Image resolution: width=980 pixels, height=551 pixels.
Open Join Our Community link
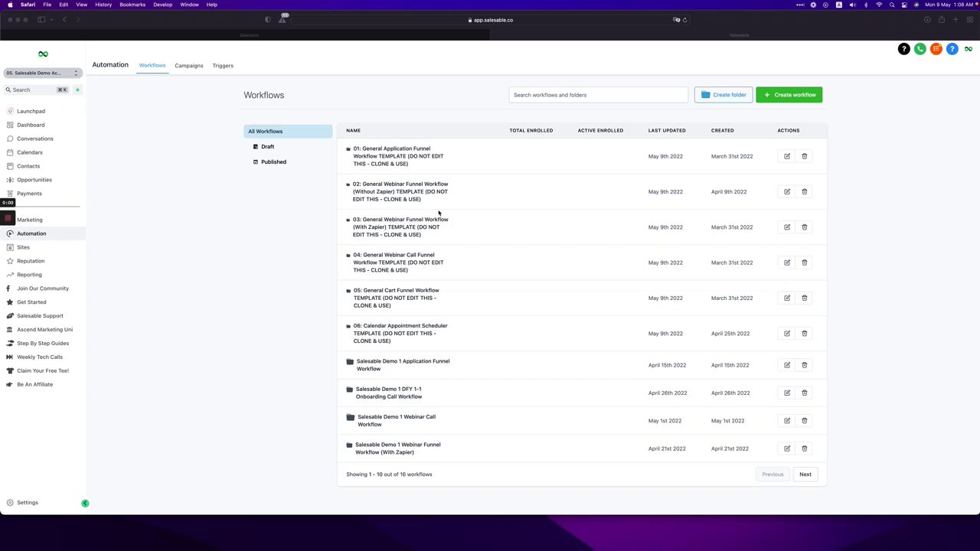(43, 289)
